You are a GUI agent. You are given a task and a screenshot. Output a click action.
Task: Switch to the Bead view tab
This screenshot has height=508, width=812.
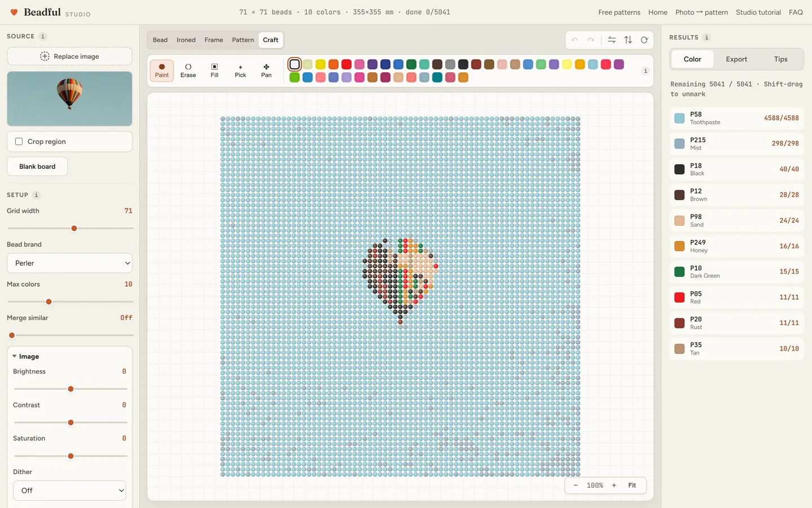click(x=160, y=40)
